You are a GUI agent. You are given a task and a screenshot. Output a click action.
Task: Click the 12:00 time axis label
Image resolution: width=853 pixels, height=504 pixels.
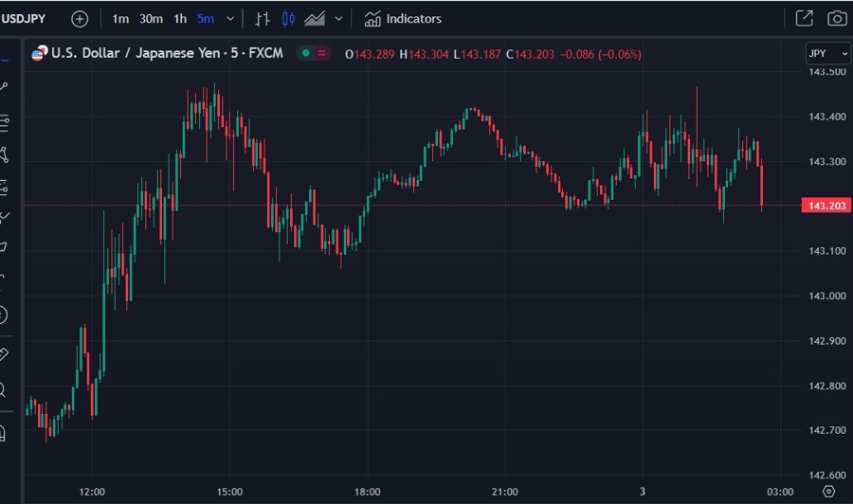(92, 492)
